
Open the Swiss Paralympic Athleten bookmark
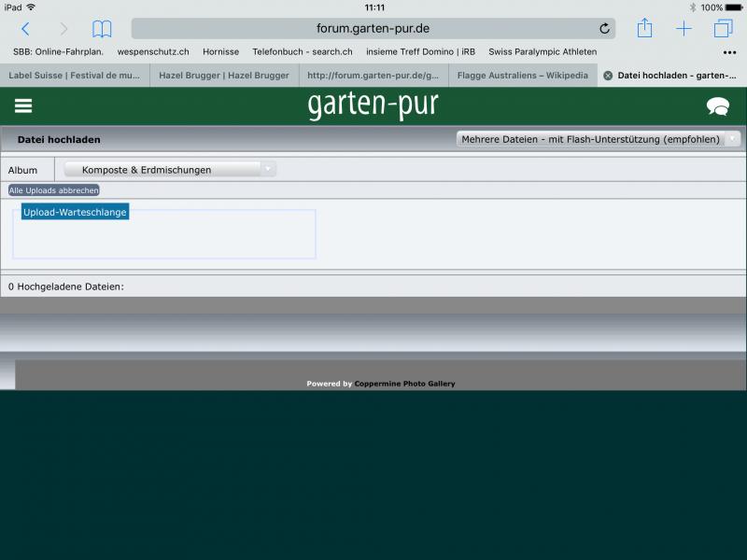(x=543, y=52)
